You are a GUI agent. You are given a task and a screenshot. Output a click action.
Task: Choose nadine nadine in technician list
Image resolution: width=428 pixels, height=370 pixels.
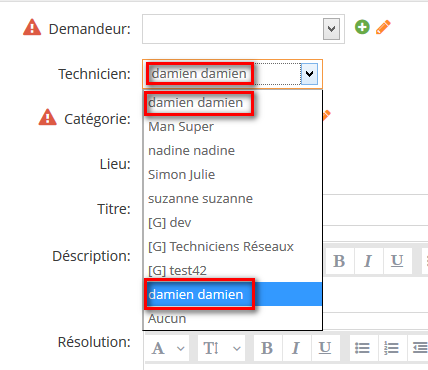[x=232, y=151]
